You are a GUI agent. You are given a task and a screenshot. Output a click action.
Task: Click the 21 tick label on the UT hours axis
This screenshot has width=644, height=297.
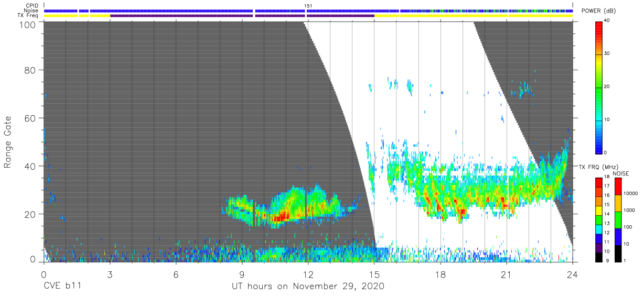click(507, 274)
